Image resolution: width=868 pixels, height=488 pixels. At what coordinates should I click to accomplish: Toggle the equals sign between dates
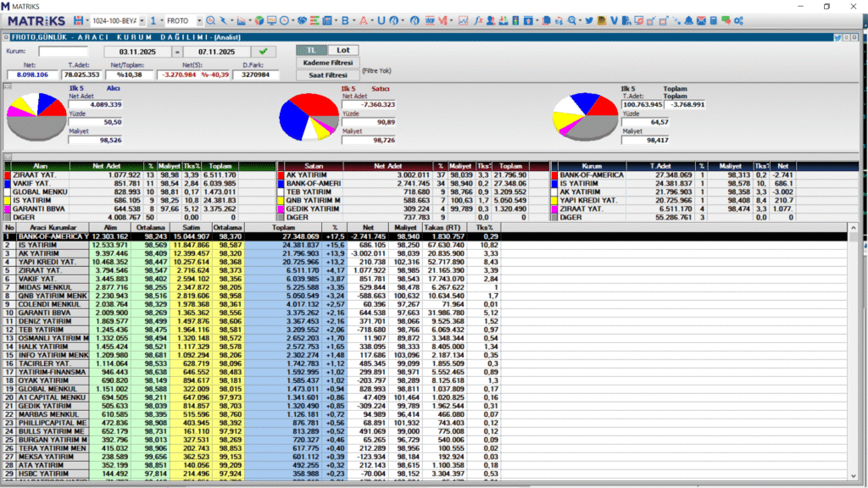point(178,52)
